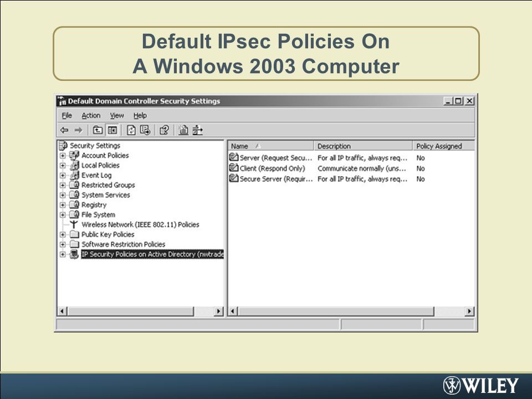Close the Default Domain Controller Security window

click(469, 101)
